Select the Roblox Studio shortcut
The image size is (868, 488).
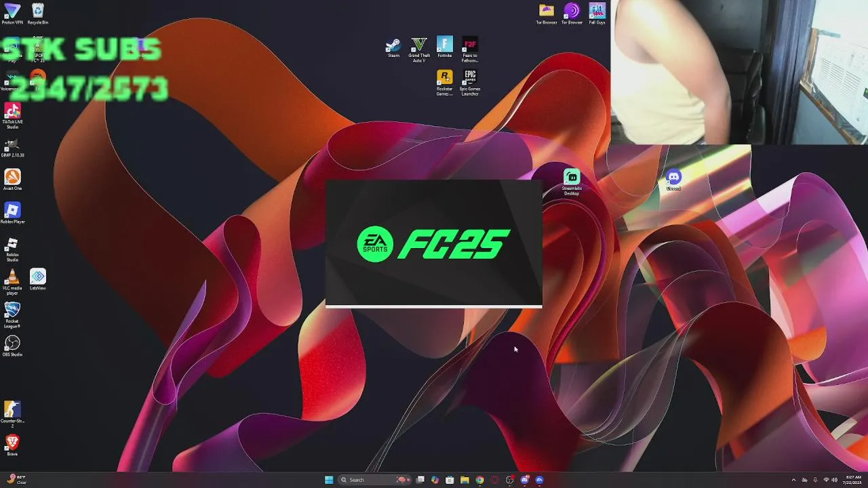pyautogui.click(x=12, y=249)
